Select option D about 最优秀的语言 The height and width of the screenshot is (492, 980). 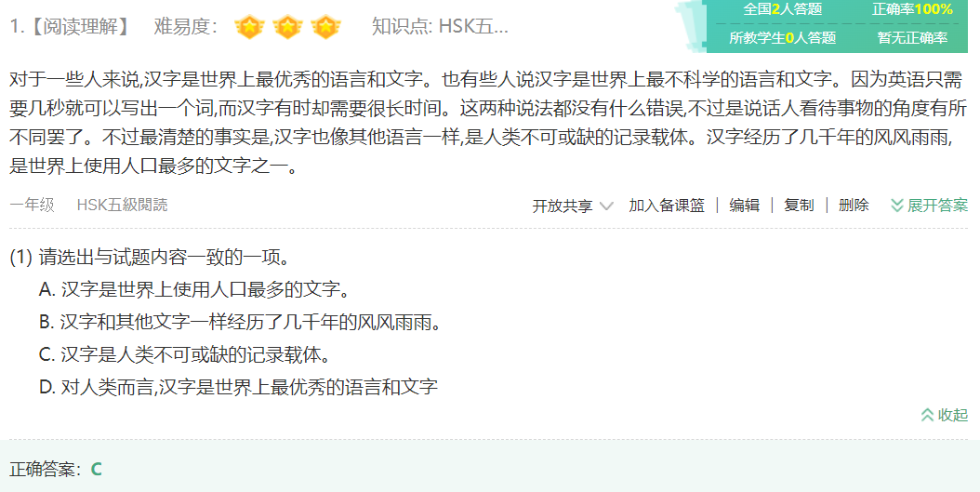tap(238, 388)
